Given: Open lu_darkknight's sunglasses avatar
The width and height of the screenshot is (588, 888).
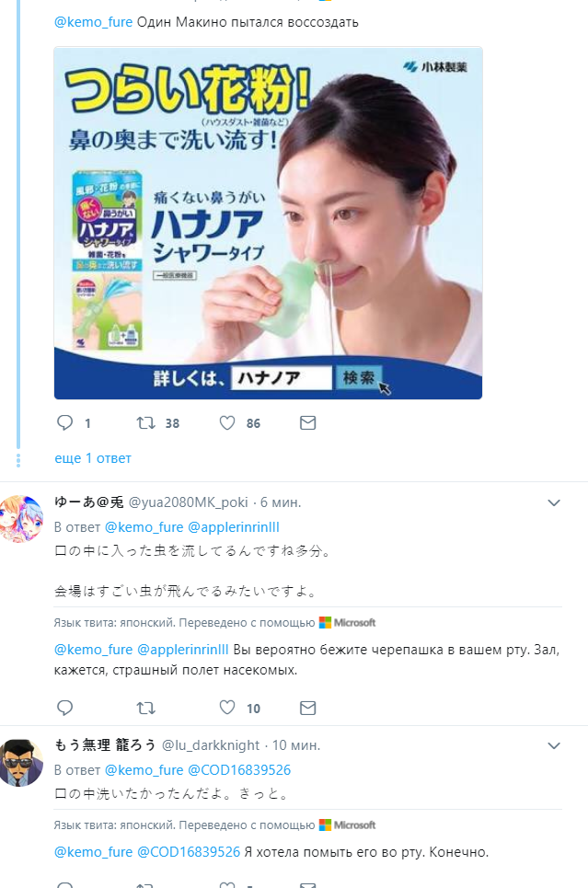Looking at the screenshot, I should tap(21, 762).
